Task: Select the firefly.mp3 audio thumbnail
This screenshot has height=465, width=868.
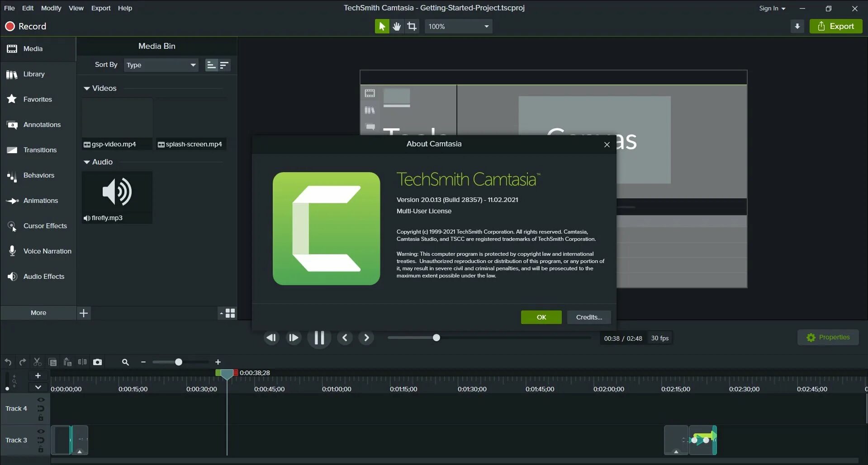Action: click(117, 197)
